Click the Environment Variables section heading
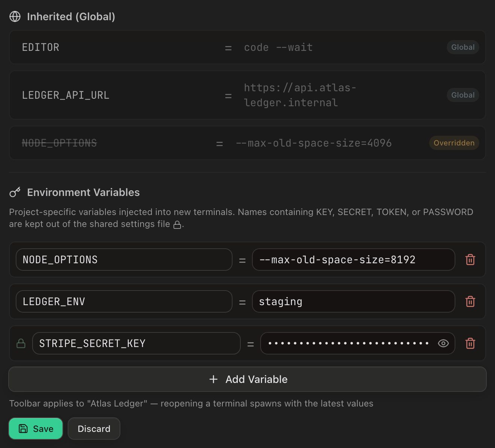 click(83, 192)
